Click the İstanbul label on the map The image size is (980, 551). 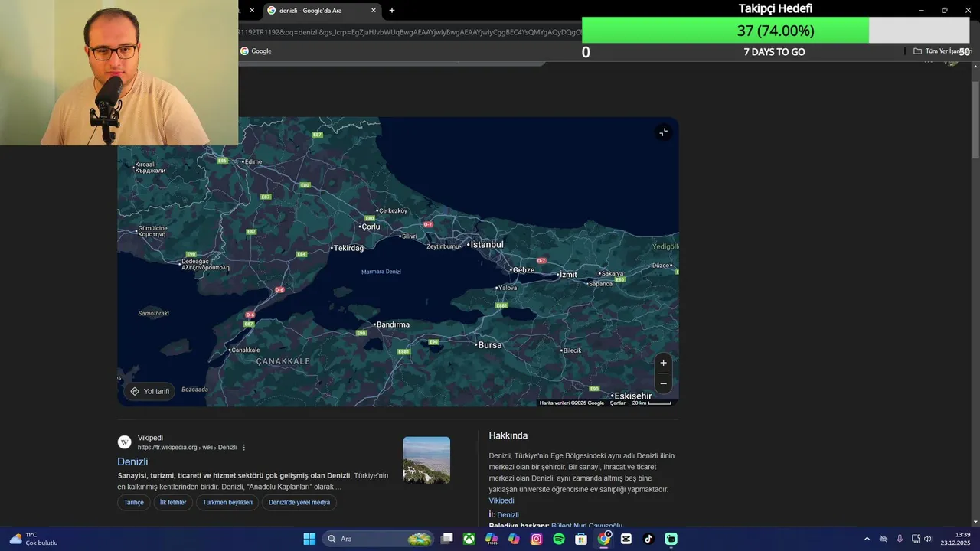(487, 244)
